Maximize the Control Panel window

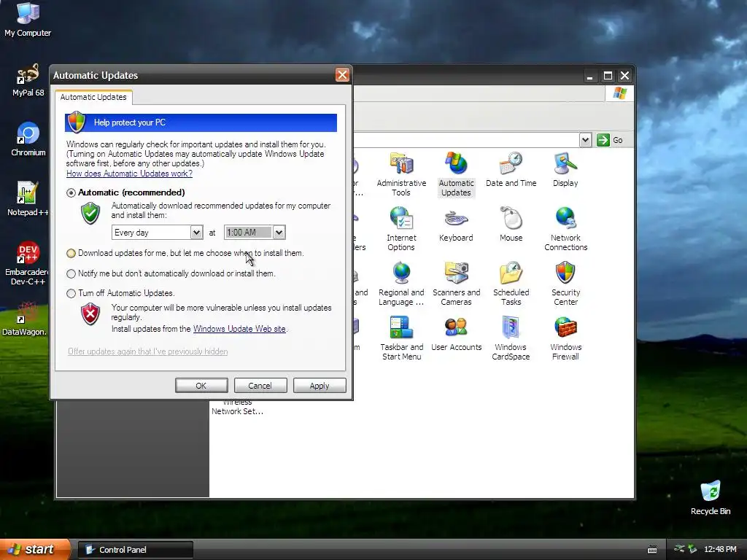click(608, 76)
